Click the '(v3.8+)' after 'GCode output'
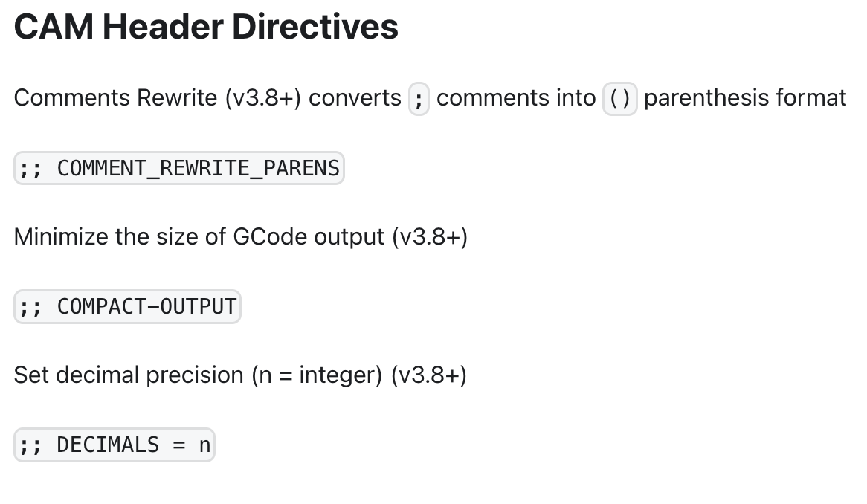 pyautogui.click(x=430, y=237)
